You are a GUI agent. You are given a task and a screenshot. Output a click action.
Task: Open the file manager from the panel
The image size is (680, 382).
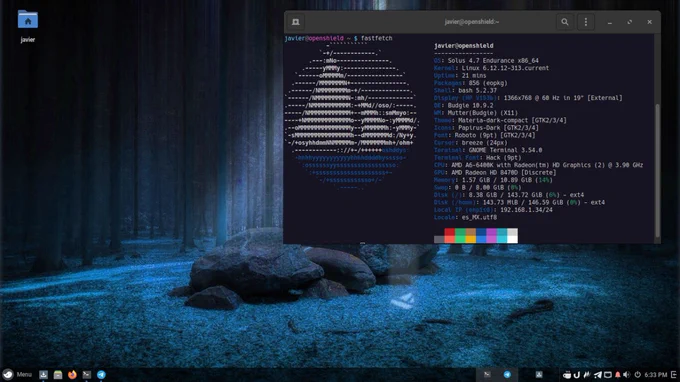coord(58,375)
